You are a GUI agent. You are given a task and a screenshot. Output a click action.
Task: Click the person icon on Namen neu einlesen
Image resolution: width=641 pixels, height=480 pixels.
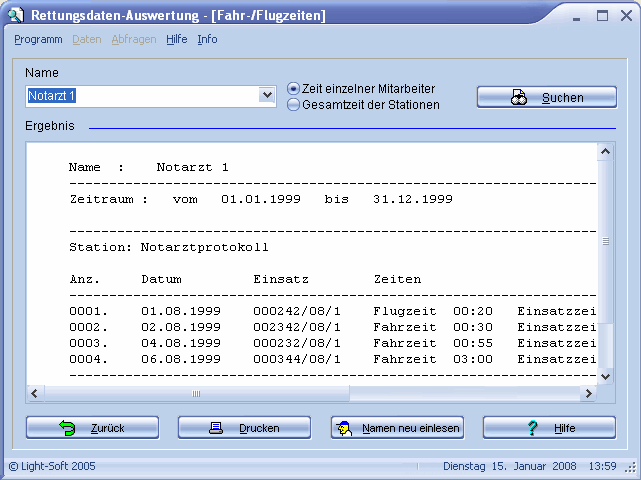click(x=344, y=428)
